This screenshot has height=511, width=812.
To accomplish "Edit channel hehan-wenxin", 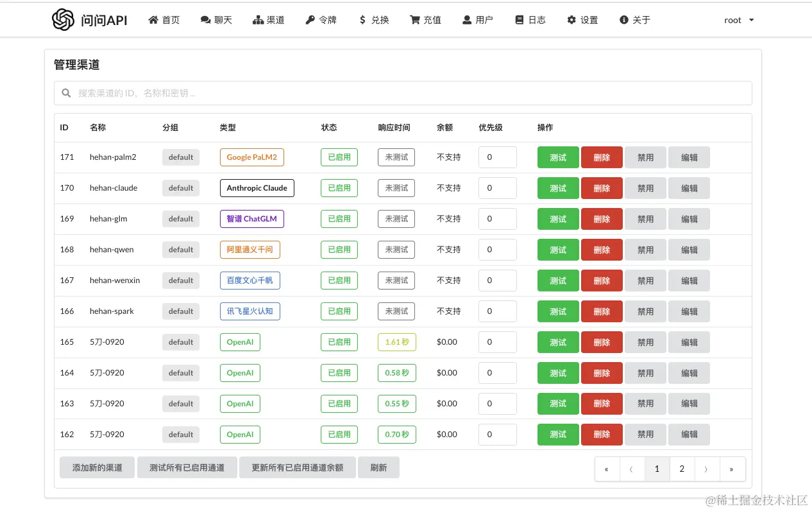I will tap(689, 281).
